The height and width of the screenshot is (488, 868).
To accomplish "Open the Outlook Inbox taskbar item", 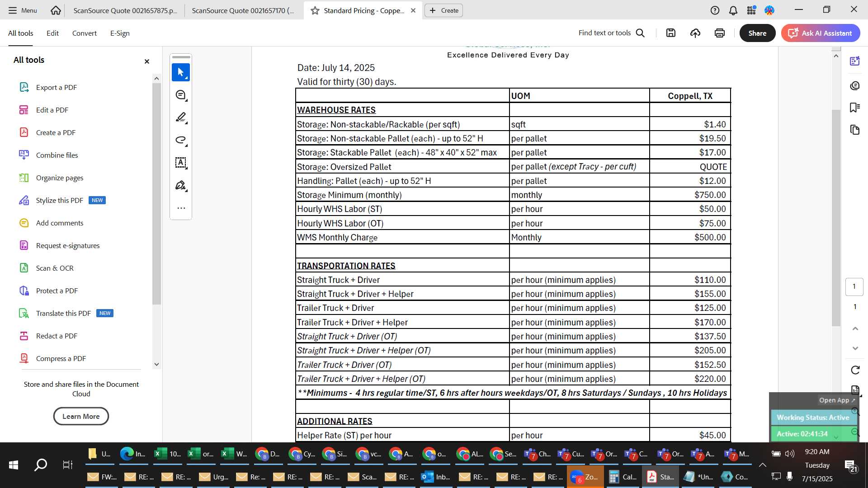I will click(x=436, y=477).
